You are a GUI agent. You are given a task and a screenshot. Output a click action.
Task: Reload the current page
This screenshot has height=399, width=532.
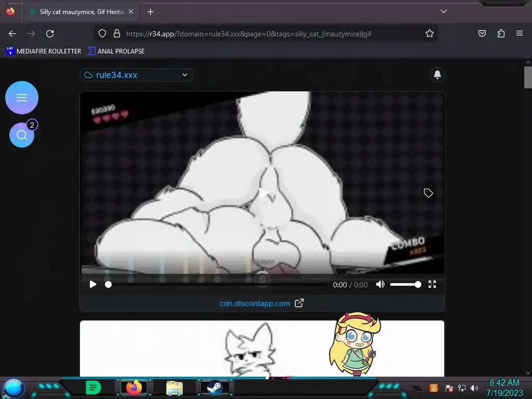[x=50, y=34]
